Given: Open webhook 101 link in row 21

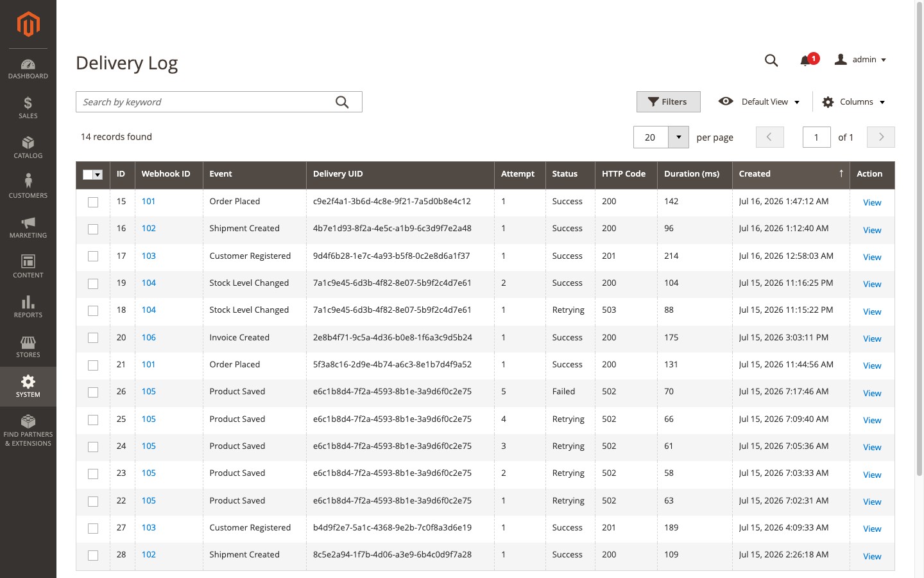Looking at the screenshot, I should click(x=148, y=364).
